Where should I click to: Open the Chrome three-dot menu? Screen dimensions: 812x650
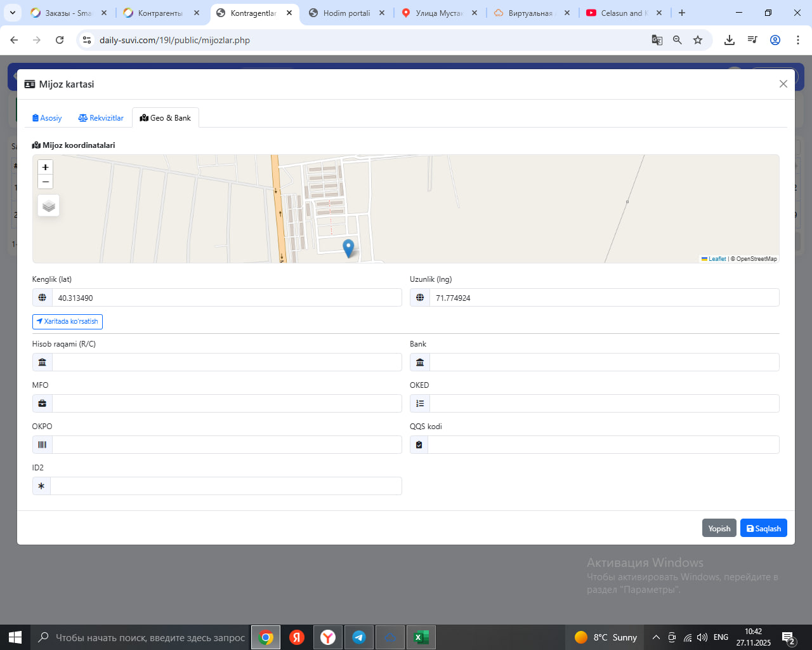(x=798, y=40)
